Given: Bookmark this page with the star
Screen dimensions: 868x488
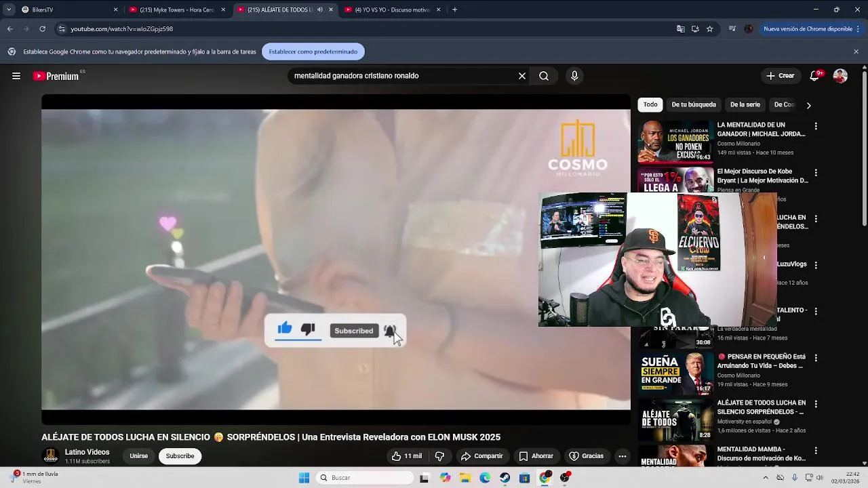Looking at the screenshot, I should (x=710, y=29).
